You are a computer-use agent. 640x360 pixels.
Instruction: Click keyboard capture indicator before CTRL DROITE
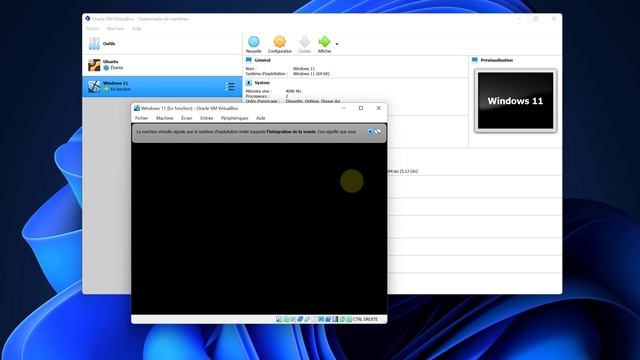pos(349,319)
